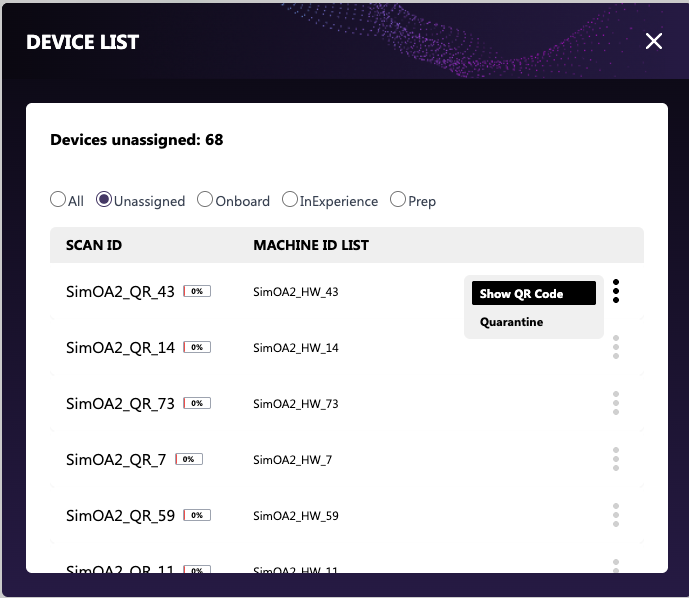Open three-dot menu for SimOA2_QR_73
The height and width of the screenshot is (598, 689).
point(616,403)
